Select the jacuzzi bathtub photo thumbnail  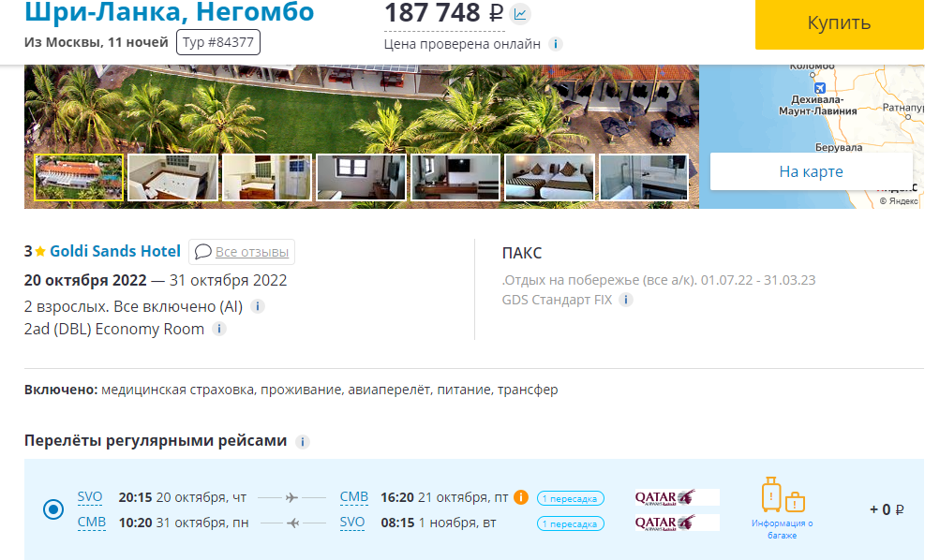pos(172,177)
